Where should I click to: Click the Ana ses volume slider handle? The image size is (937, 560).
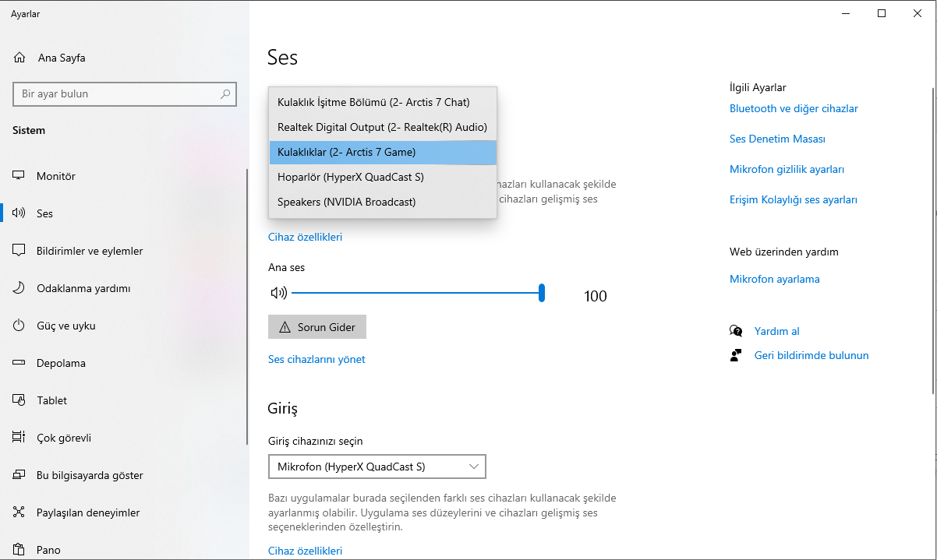click(x=542, y=293)
